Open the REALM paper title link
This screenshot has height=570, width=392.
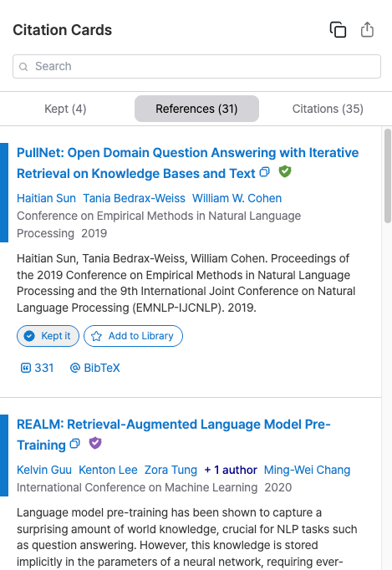174,435
